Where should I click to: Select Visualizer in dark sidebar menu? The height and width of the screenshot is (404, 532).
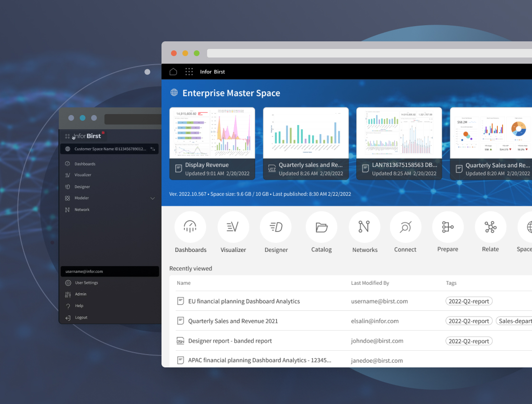[83, 175]
